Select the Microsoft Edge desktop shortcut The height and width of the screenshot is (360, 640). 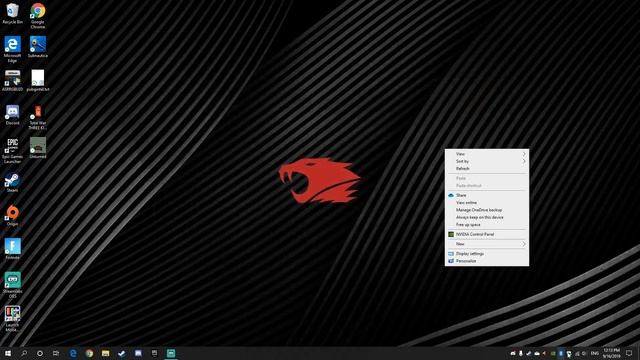point(13,49)
